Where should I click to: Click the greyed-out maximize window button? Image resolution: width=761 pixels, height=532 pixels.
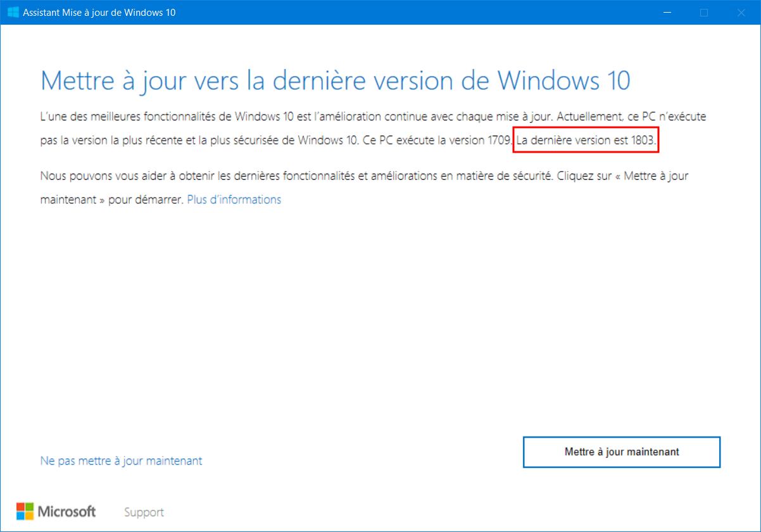[x=704, y=12]
